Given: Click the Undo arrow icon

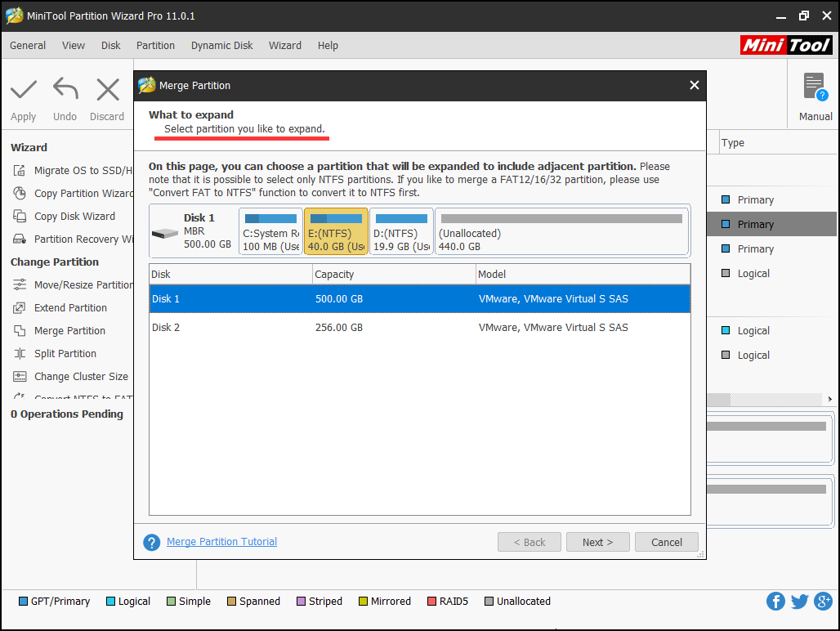Looking at the screenshot, I should pos(65,89).
